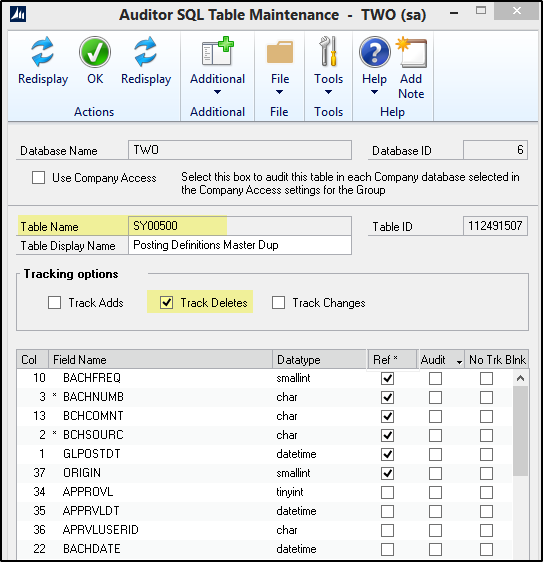The width and height of the screenshot is (543, 562).
Task: Check Audit for APPRVLDT row
Action: [x=435, y=511]
